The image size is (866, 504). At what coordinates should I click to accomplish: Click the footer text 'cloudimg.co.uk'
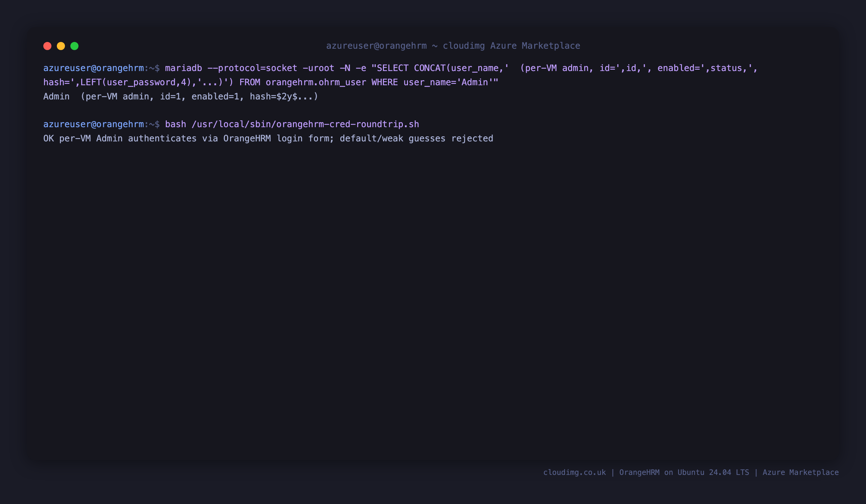574,473
